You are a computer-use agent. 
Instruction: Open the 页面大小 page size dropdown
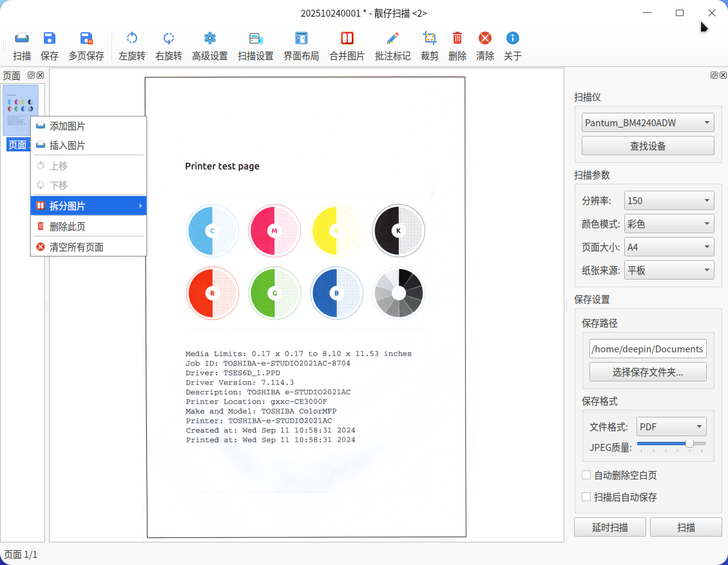pos(669,247)
